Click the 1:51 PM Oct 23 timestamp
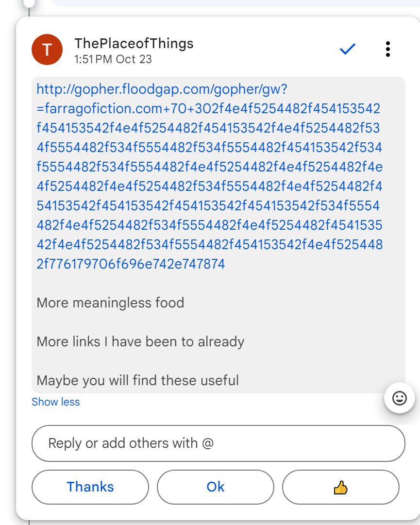This screenshot has height=525, width=420. pos(113,59)
